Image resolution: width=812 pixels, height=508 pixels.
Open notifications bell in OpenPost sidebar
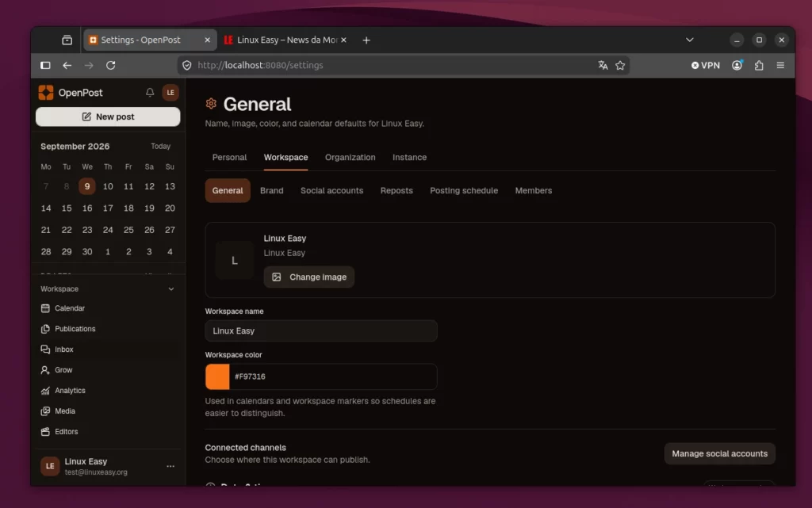(x=150, y=93)
